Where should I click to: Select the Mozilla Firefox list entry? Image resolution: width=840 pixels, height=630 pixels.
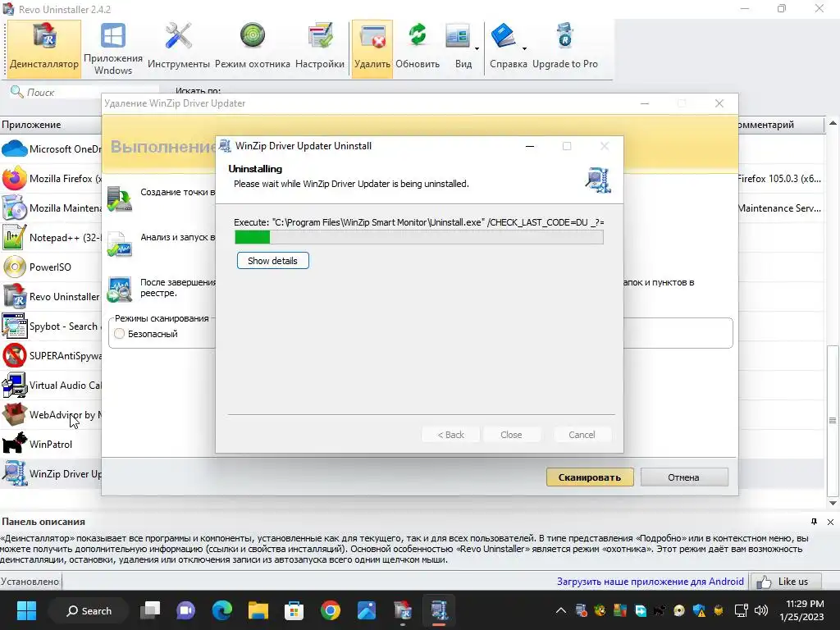(51, 178)
